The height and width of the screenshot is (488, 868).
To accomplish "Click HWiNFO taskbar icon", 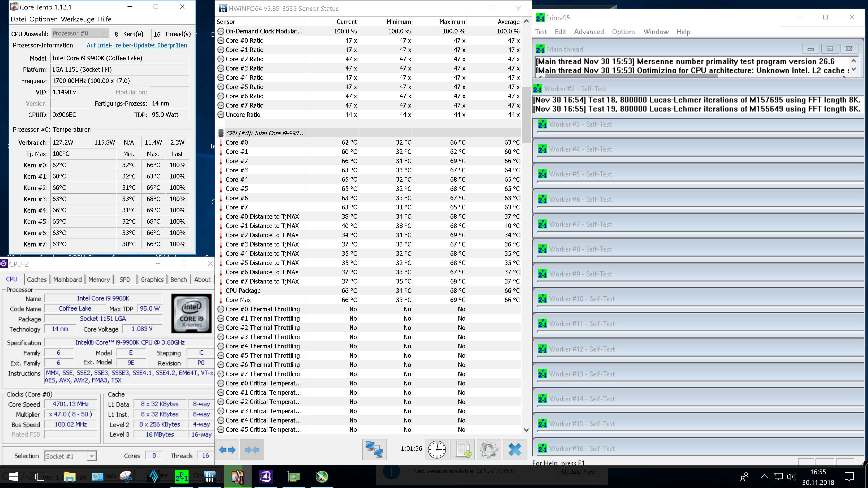I will (210, 476).
